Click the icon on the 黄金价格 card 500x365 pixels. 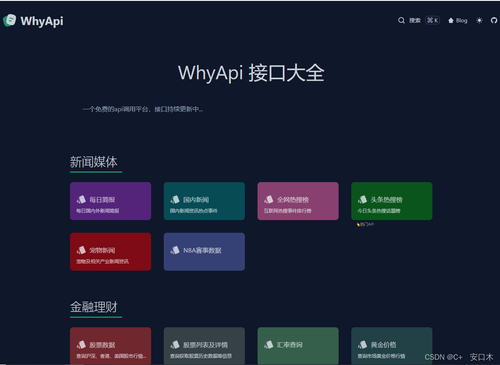[x=362, y=344]
